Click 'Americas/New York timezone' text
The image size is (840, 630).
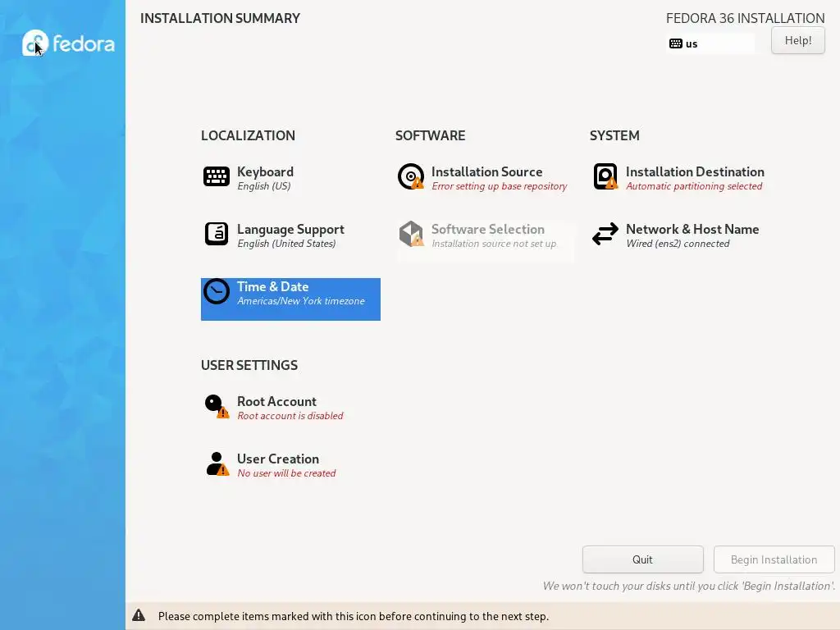click(300, 301)
